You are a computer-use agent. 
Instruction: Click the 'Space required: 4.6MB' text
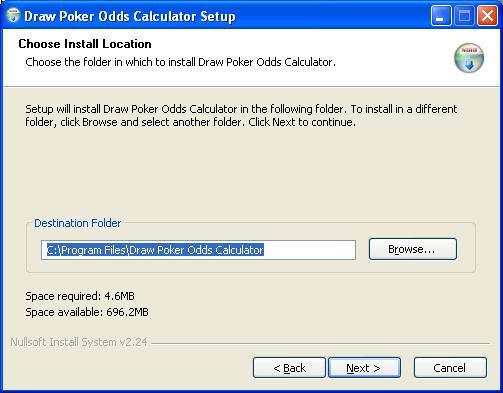pos(80,296)
